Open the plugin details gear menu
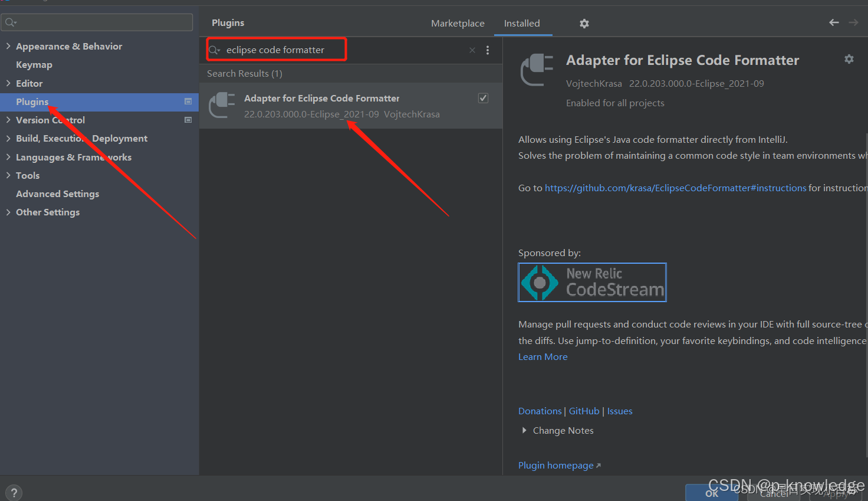 (x=849, y=59)
